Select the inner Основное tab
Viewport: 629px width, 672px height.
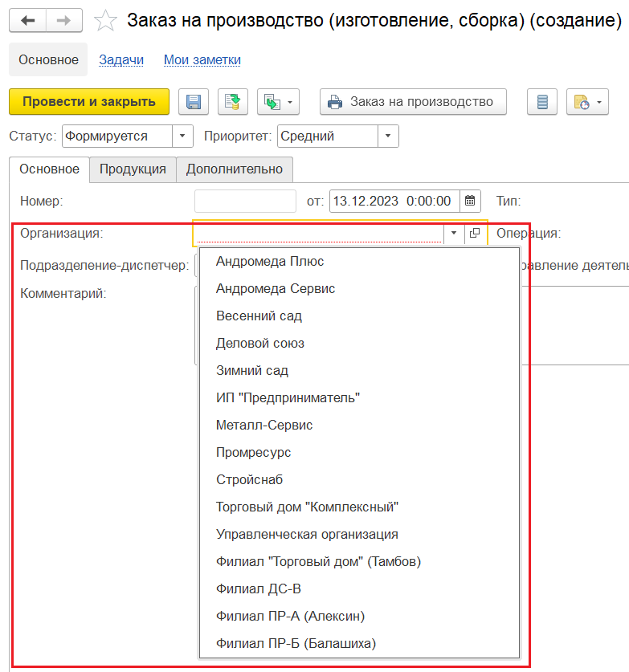pyautogui.click(x=49, y=169)
